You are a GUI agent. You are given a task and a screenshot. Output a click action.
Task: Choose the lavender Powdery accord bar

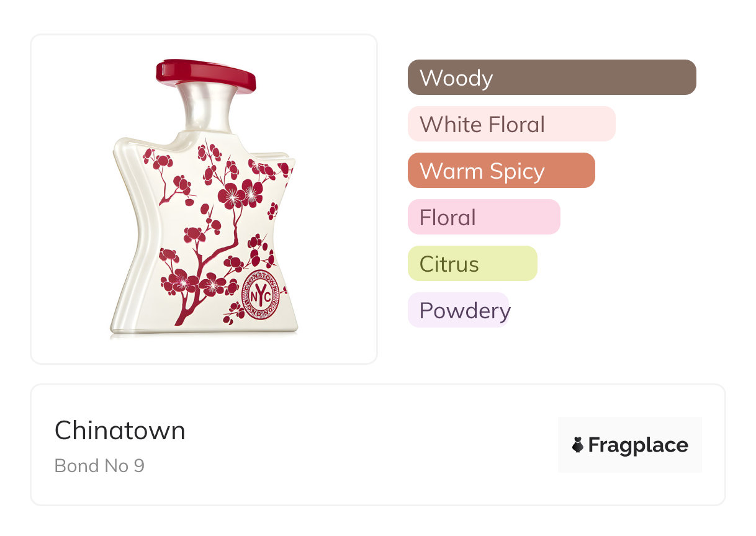click(459, 310)
